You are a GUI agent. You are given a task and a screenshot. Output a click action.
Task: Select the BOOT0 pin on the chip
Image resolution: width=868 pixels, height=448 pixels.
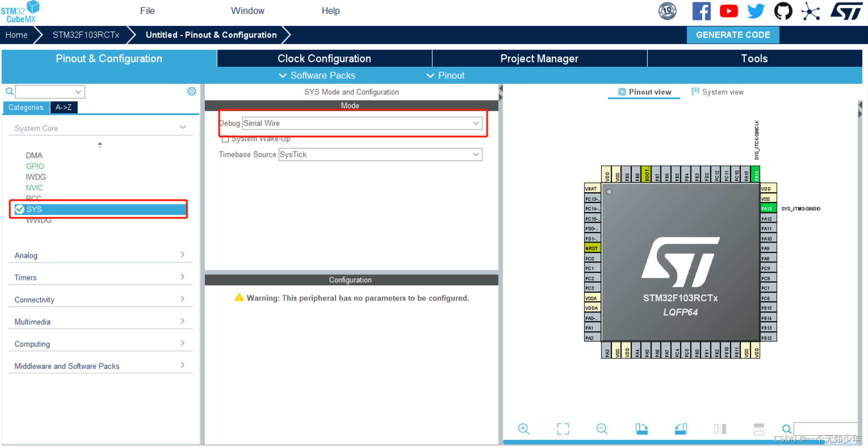click(647, 174)
